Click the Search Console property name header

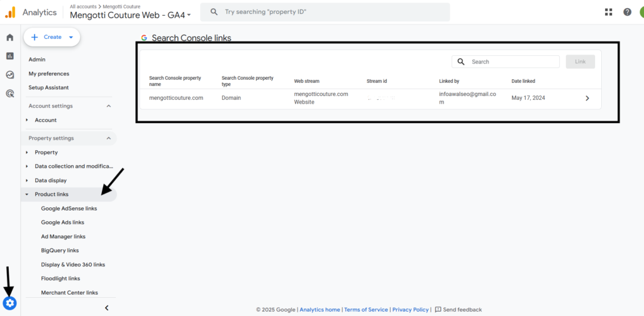tap(175, 81)
